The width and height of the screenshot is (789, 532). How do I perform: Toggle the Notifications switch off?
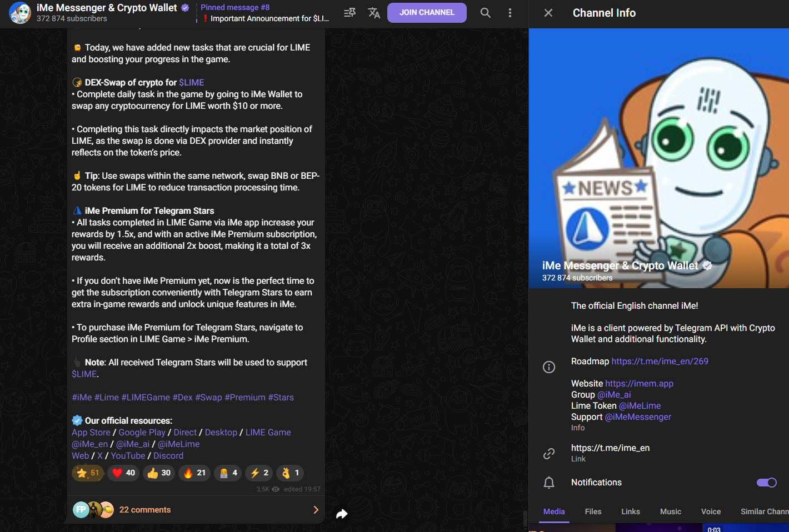(x=767, y=483)
